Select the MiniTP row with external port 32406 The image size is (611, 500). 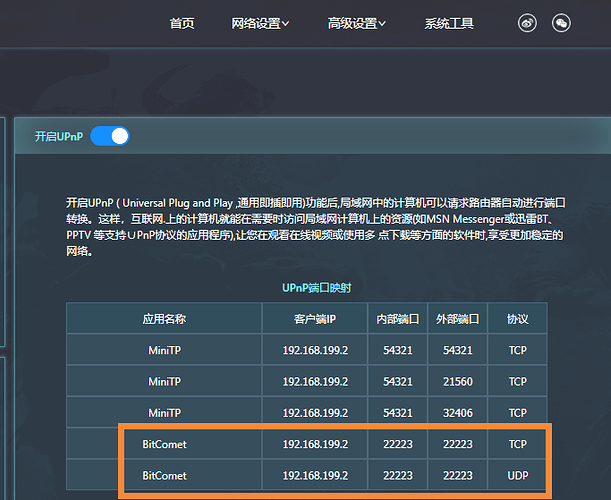307,412
